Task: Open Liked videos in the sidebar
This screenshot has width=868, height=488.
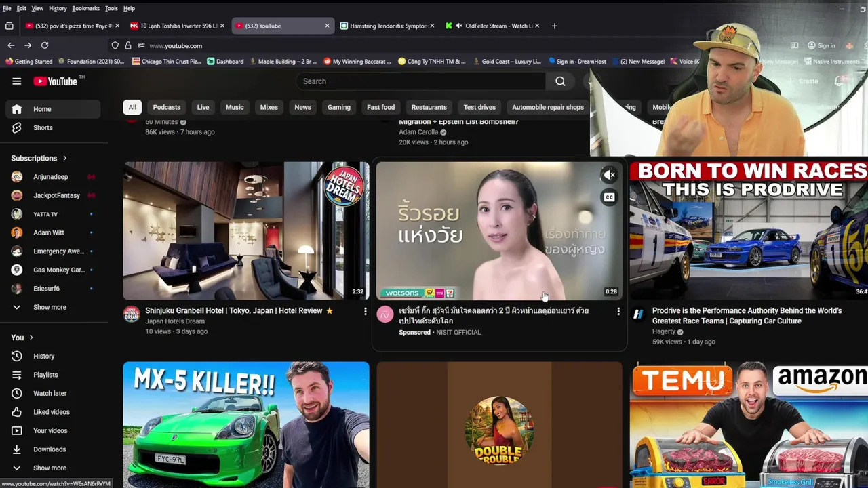Action: (x=53, y=412)
